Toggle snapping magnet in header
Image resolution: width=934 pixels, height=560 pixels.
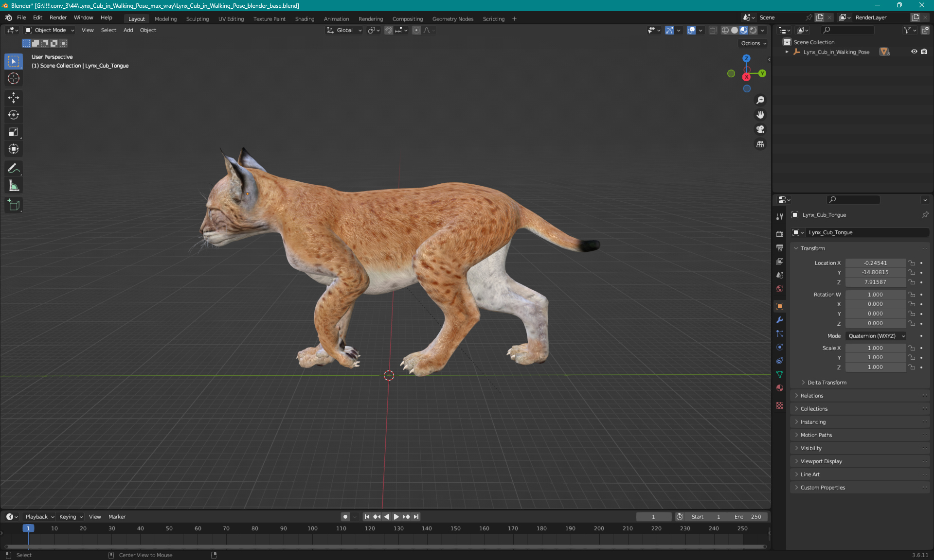pyautogui.click(x=389, y=30)
